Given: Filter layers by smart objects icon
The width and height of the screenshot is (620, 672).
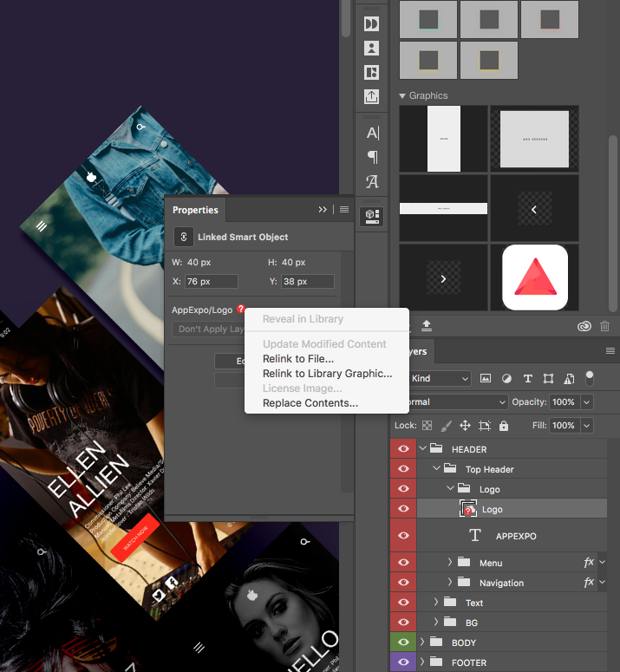Looking at the screenshot, I should coord(569,378).
